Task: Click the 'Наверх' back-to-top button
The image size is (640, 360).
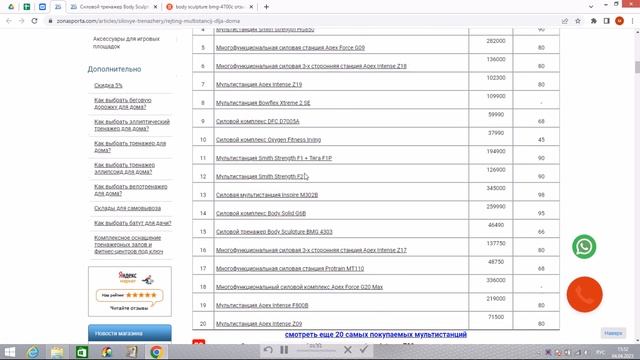Action: click(613, 333)
